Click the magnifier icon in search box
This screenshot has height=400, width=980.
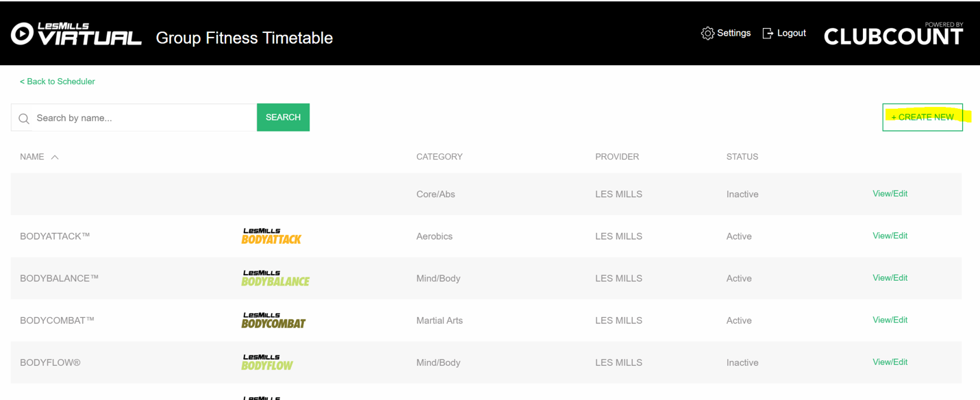click(x=24, y=118)
